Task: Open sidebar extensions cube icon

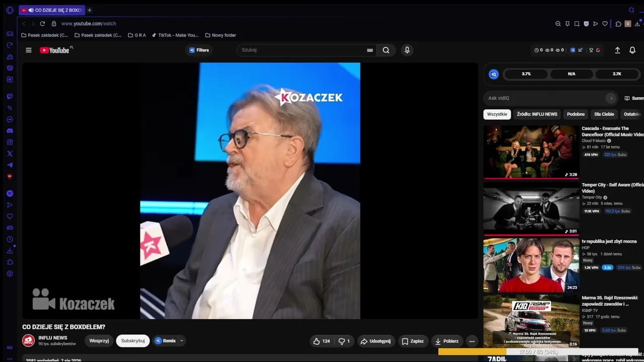Action: tap(10, 262)
